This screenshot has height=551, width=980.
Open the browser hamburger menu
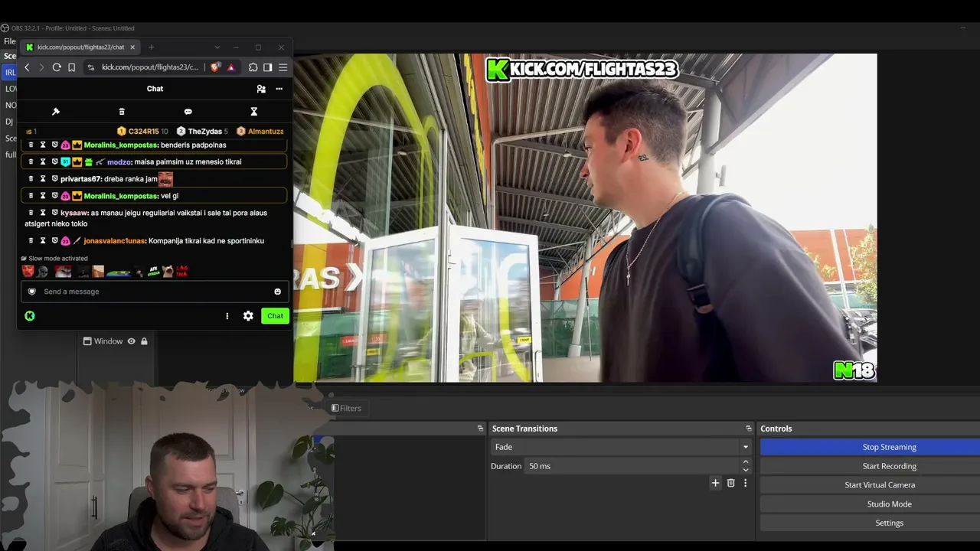coord(283,67)
